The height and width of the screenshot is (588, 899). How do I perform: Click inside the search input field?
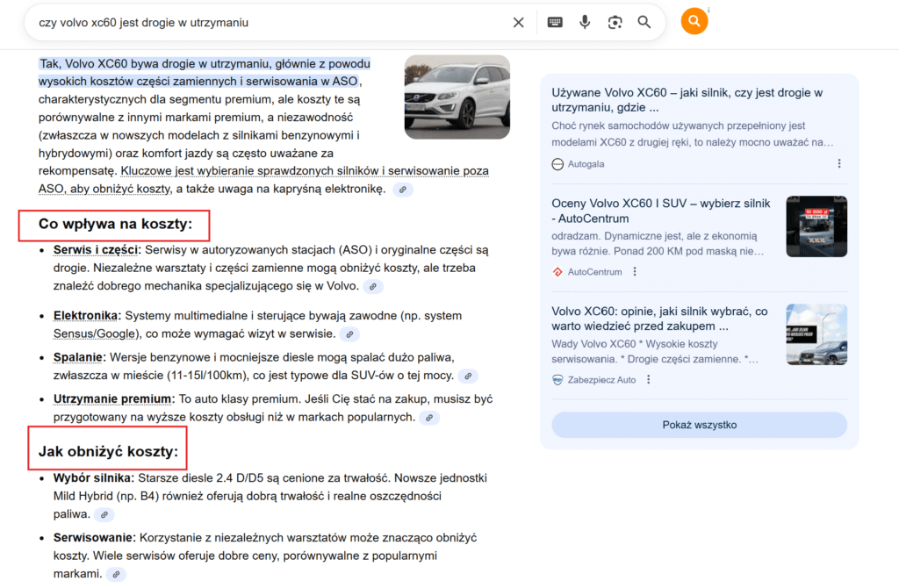coord(263,21)
